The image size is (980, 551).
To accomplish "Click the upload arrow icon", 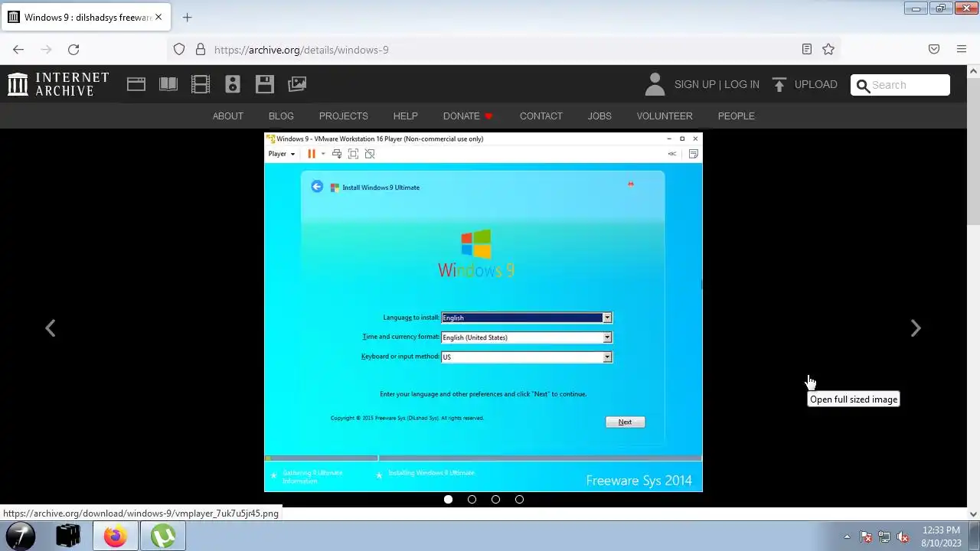I will tap(779, 84).
